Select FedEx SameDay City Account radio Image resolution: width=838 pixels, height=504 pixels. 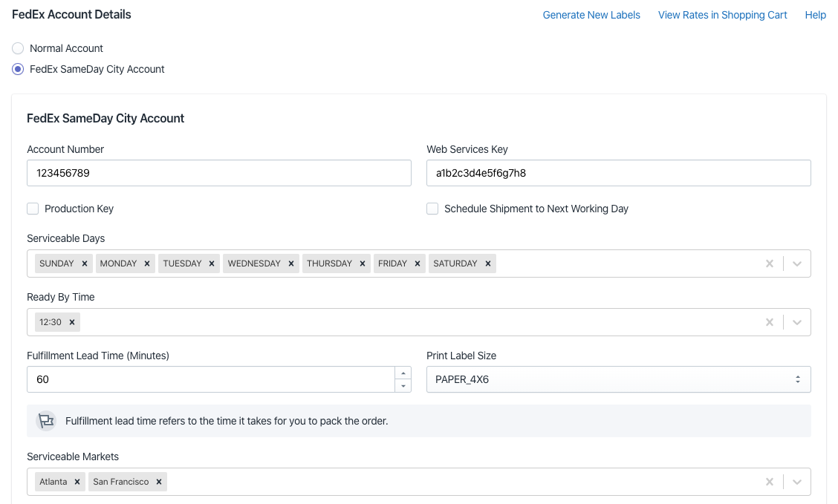coord(18,69)
